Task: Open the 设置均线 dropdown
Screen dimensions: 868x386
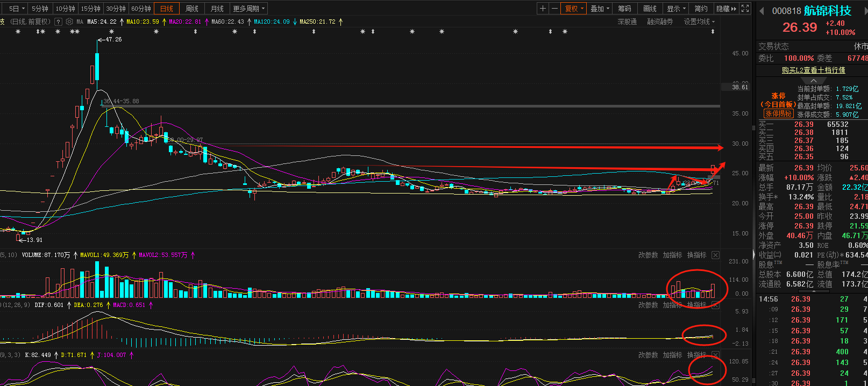Action: point(699,22)
